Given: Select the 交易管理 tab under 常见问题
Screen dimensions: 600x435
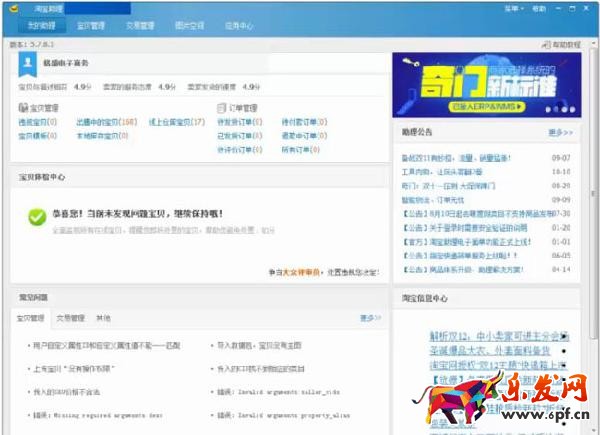Looking at the screenshot, I should point(70,318).
